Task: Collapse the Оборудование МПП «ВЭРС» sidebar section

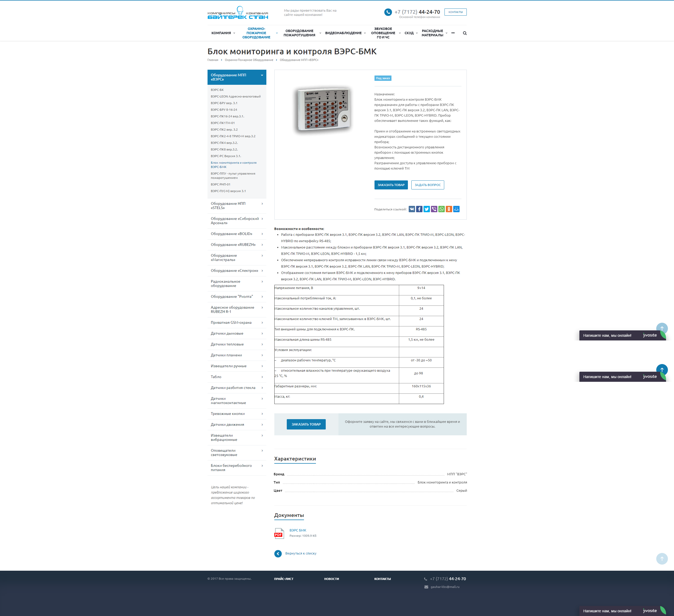Action: pyautogui.click(x=262, y=75)
